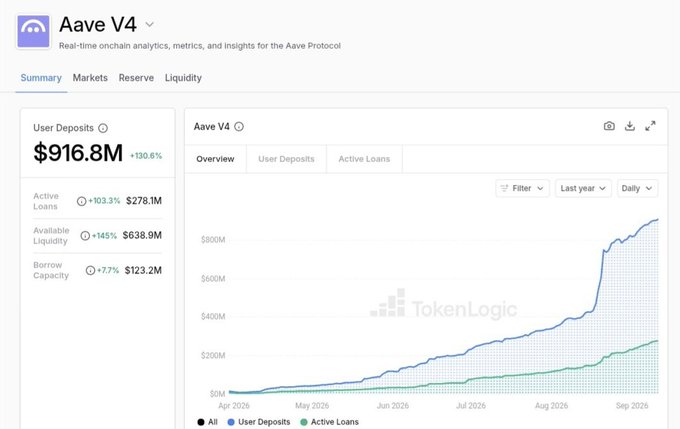
Task: Click the $916.8M deposits value
Action: (78, 153)
